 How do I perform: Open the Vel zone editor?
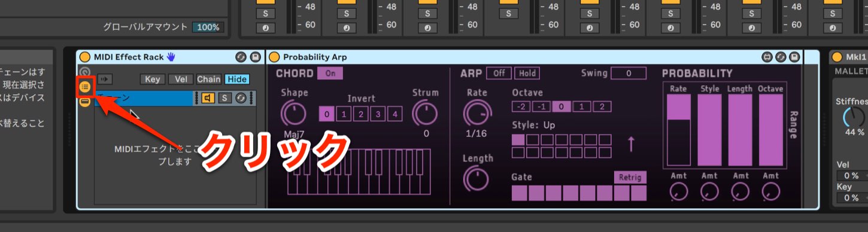pyautogui.click(x=180, y=79)
